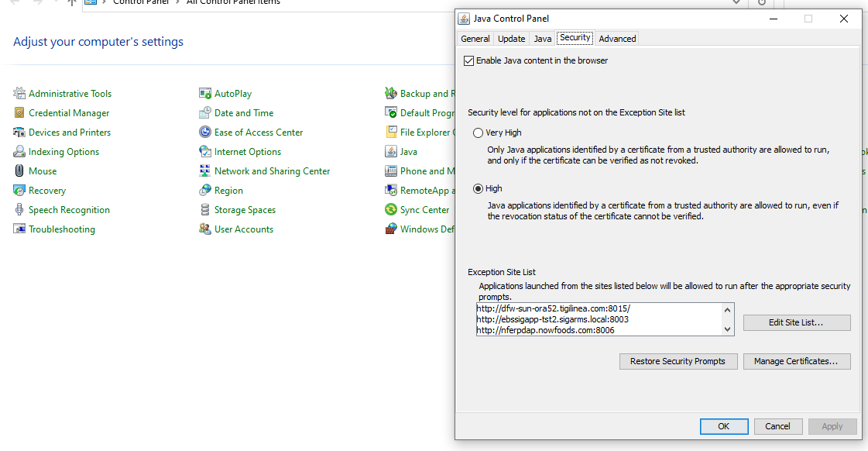The height and width of the screenshot is (451, 868).
Task: Click Restore Security Prompts button
Action: (x=678, y=361)
